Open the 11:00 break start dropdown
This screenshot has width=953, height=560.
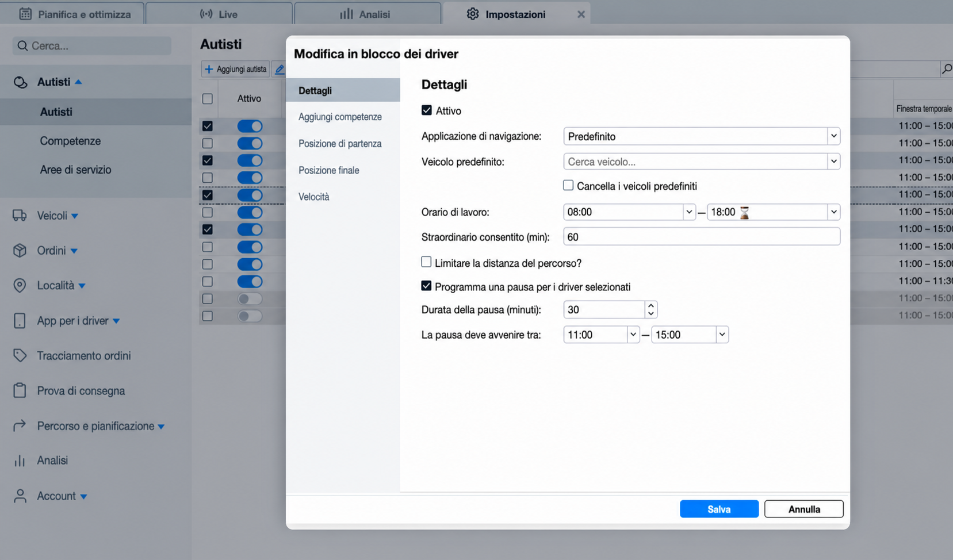click(633, 335)
